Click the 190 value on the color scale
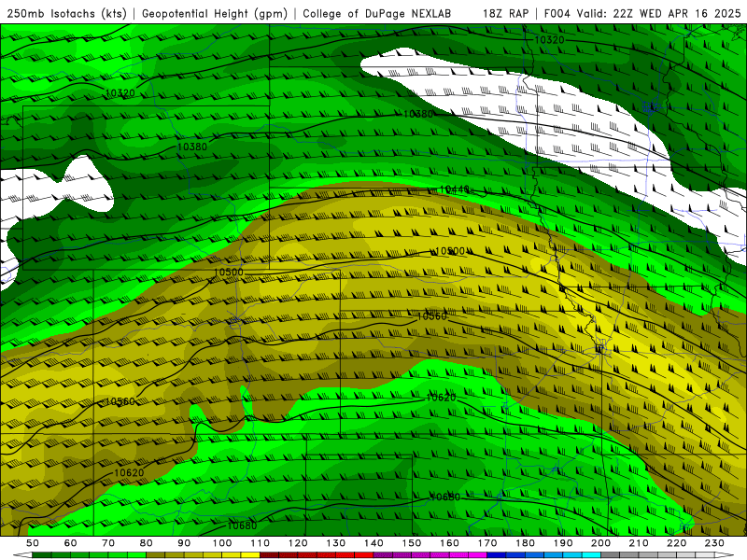The image size is (747, 560). pyautogui.click(x=564, y=543)
